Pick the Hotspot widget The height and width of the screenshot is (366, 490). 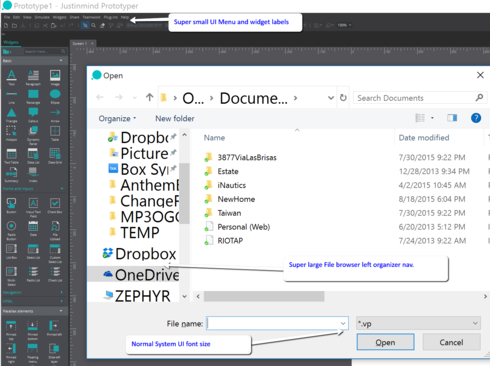click(12, 133)
